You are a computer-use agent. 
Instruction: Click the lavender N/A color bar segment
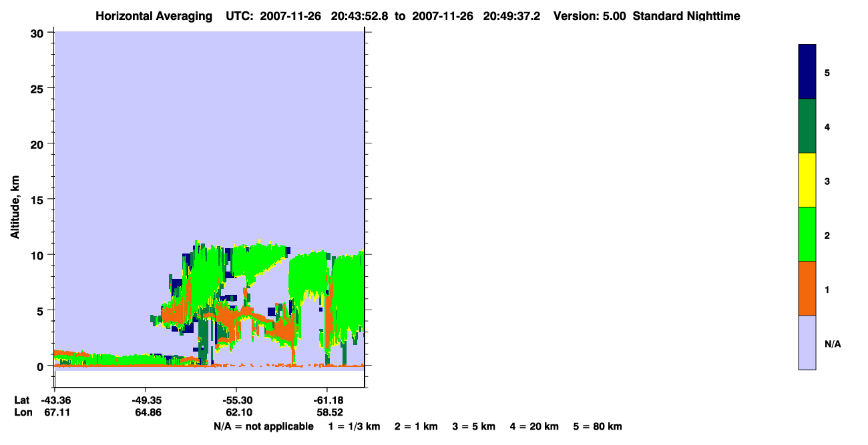[x=807, y=342]
